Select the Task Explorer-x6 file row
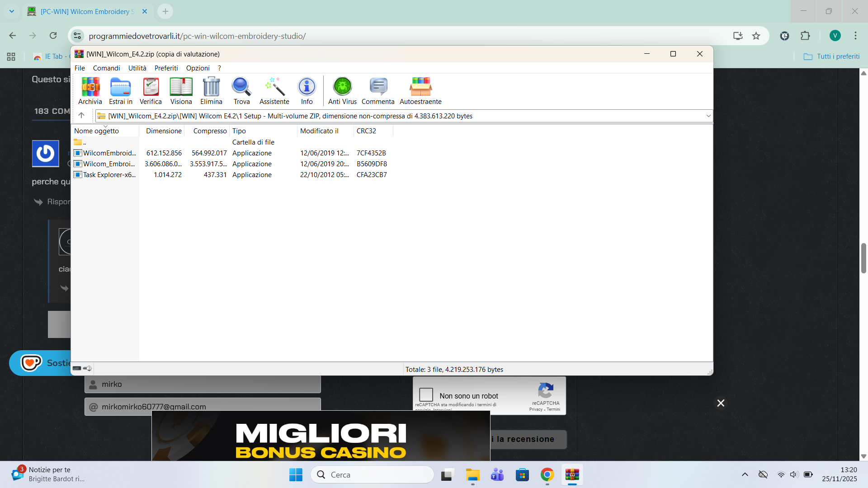This screenshot has height=488, width=868. (109, 175)
